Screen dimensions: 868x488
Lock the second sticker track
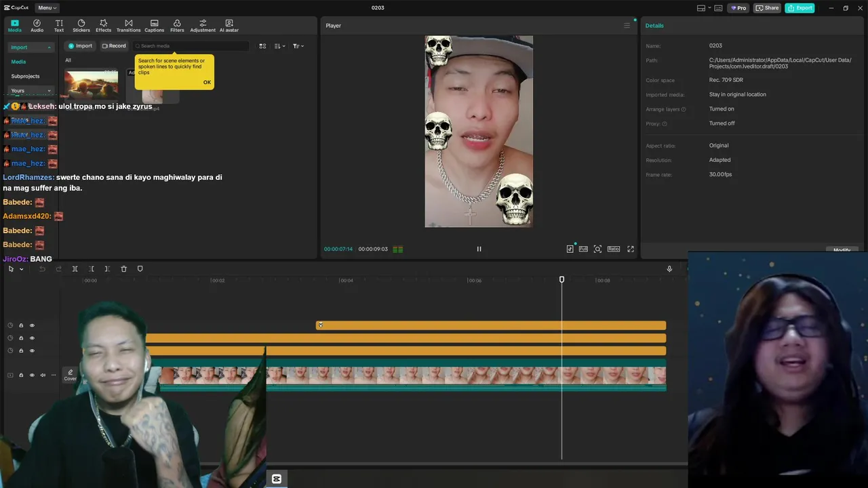click(x=21, y=338)
